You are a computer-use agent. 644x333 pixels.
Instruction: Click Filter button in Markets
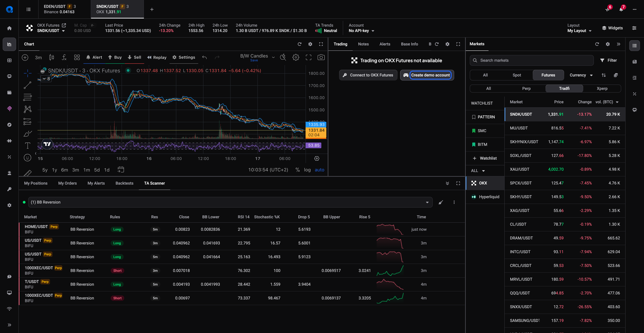point(608,61)
